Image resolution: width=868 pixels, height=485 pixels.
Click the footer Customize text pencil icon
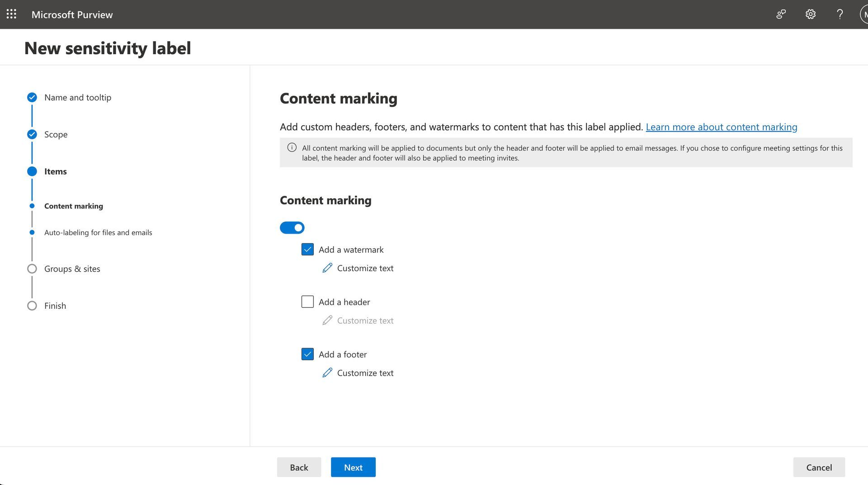tap(327, 372)
